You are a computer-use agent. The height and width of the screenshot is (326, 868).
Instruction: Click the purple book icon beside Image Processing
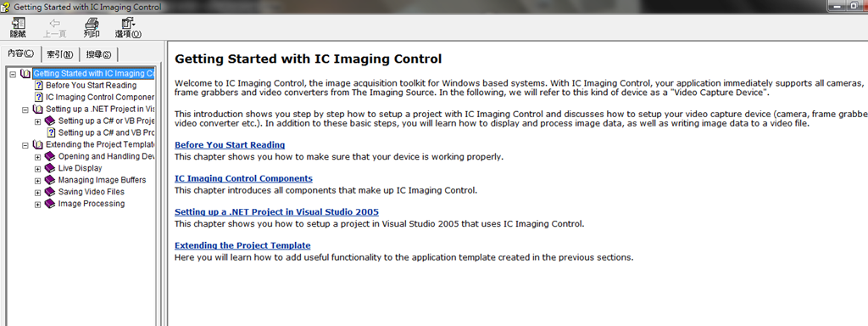(50, 204)
